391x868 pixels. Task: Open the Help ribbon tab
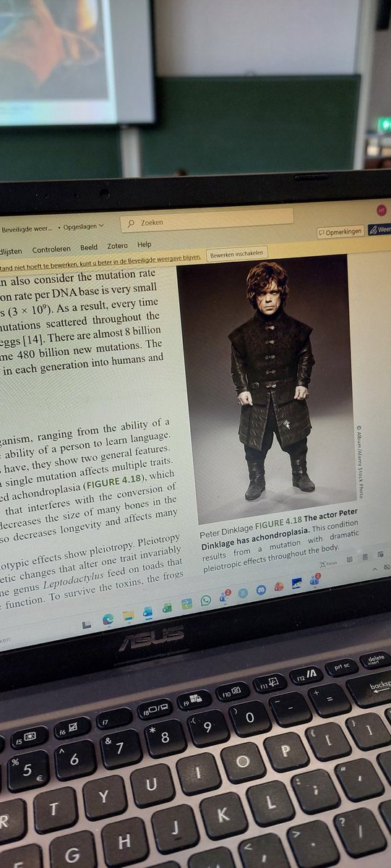coord(145,244)
